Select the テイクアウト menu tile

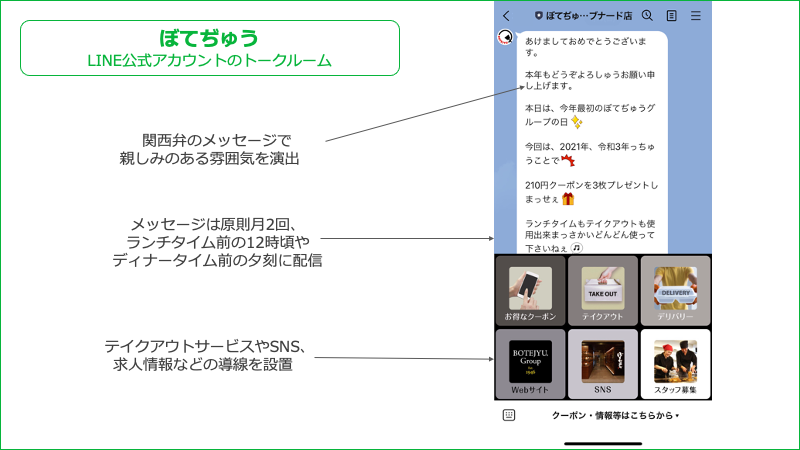coord(603,291)
